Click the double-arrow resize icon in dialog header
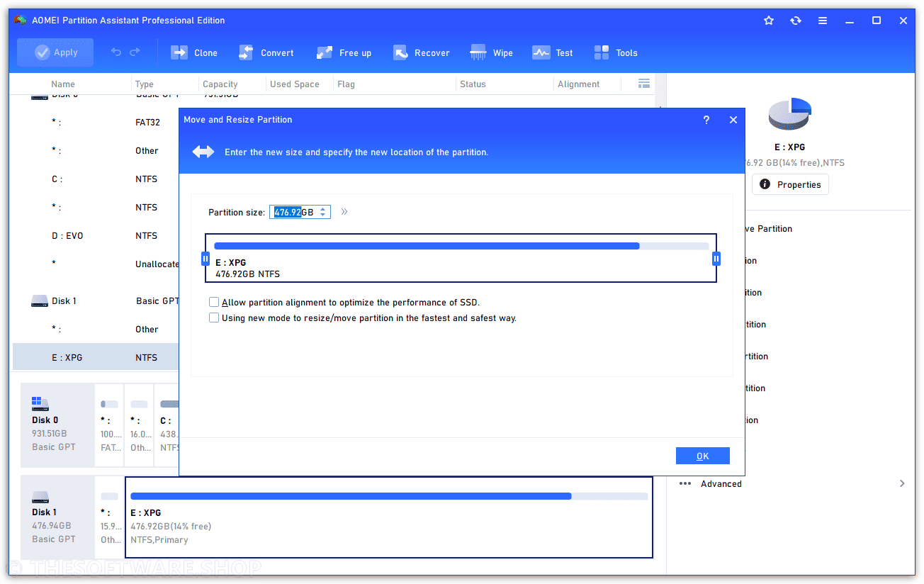The width and height of the screenshot is (924, 584). coord(203,152)
